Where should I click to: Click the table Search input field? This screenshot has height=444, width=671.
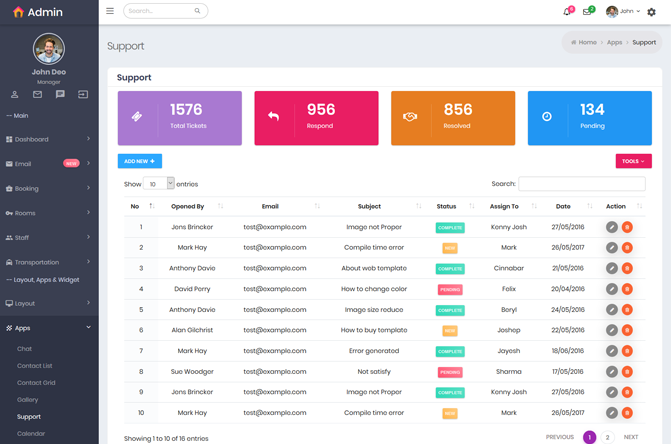click(581, 184)
